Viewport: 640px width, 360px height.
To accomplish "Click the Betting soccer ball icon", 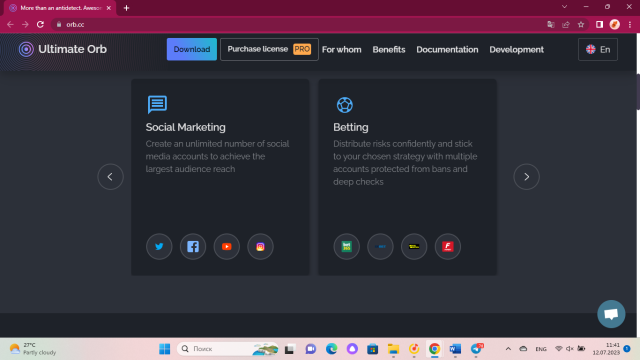I will tap(344, 105).
